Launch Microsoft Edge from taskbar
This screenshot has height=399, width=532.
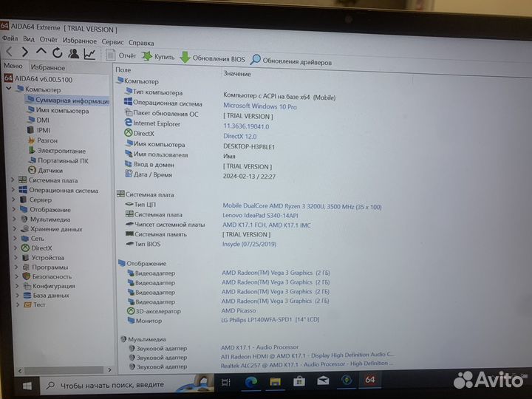(x=251, y=382)
